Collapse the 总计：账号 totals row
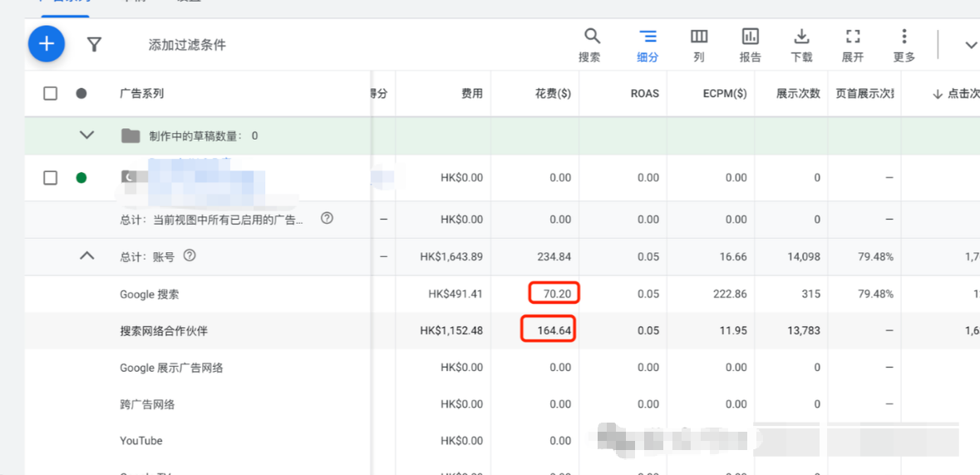The image size is (980, 475). pyautogui.click(x=87, y=256)
